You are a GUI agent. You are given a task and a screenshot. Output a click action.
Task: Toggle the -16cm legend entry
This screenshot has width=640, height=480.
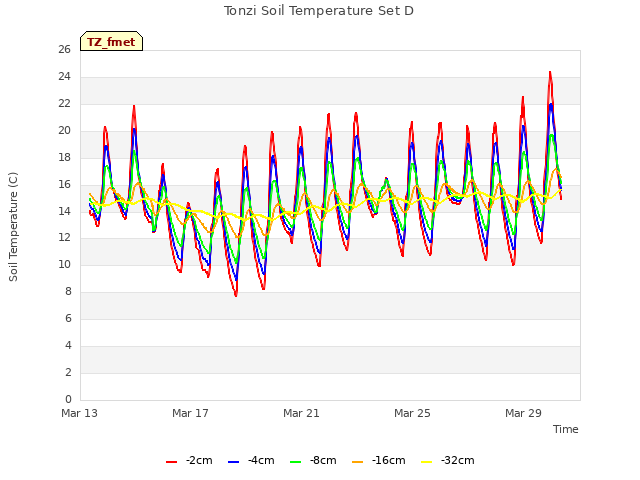coord(378,461)
